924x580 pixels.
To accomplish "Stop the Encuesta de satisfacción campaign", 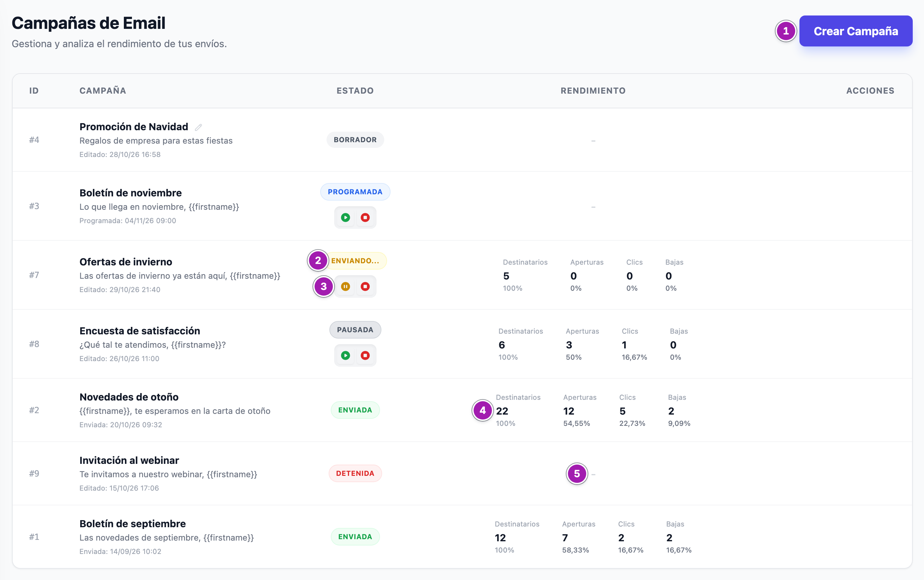I will pos(365,355).
